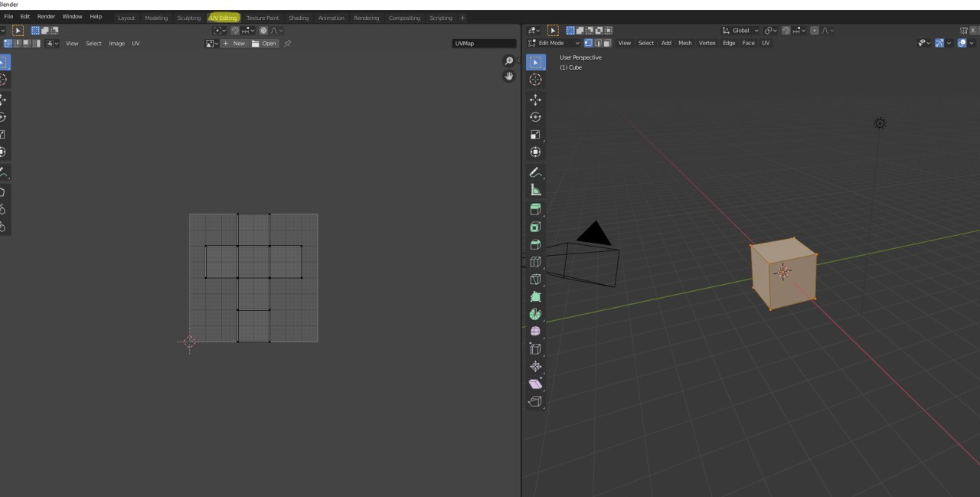Toggle proportional editing in 3D viewport header

pos(815,31)
